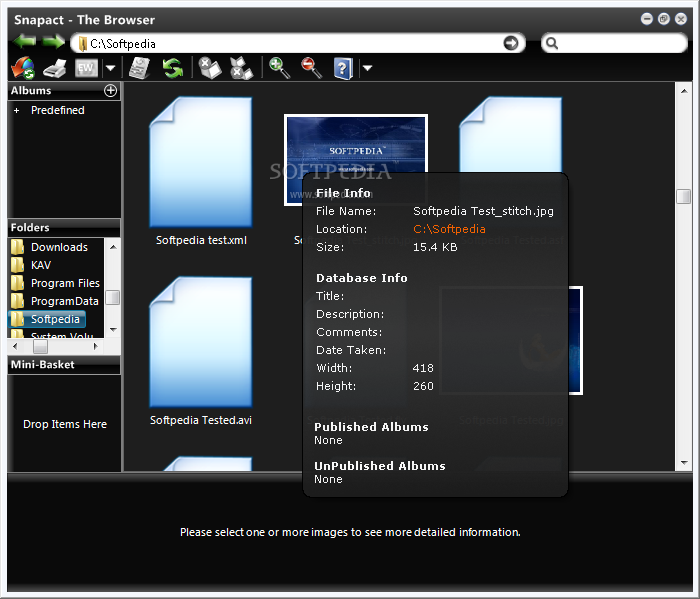Zoom out with the red minus magnifier
Image resolution: width=700 pixels, height=599 pixels.
point(311,68)
